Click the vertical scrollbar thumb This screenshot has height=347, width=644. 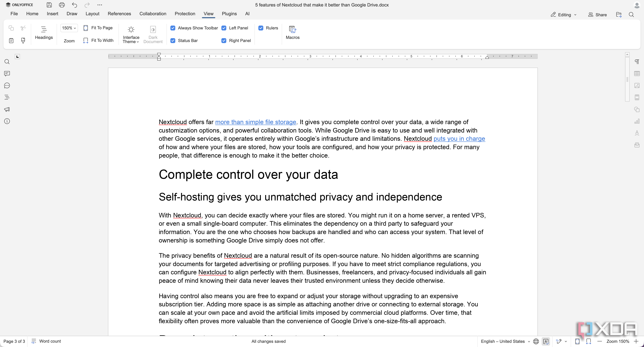[x=627, y=79]
